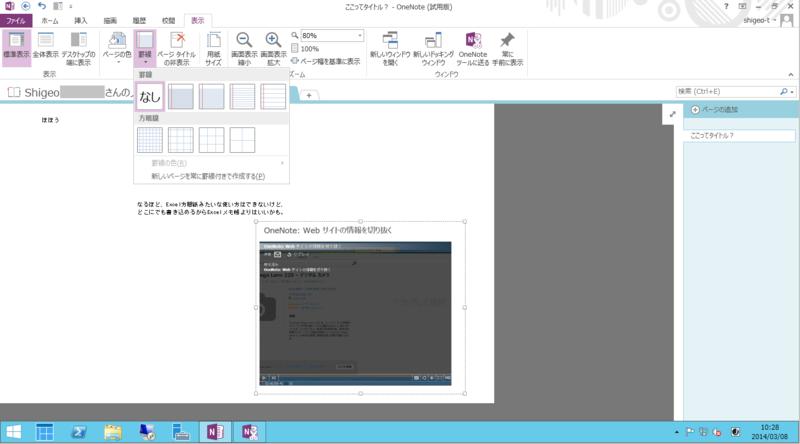Select the ここってタイトル? page in list
The width and height of the screenshot is (800, 444).
[739, 136]
